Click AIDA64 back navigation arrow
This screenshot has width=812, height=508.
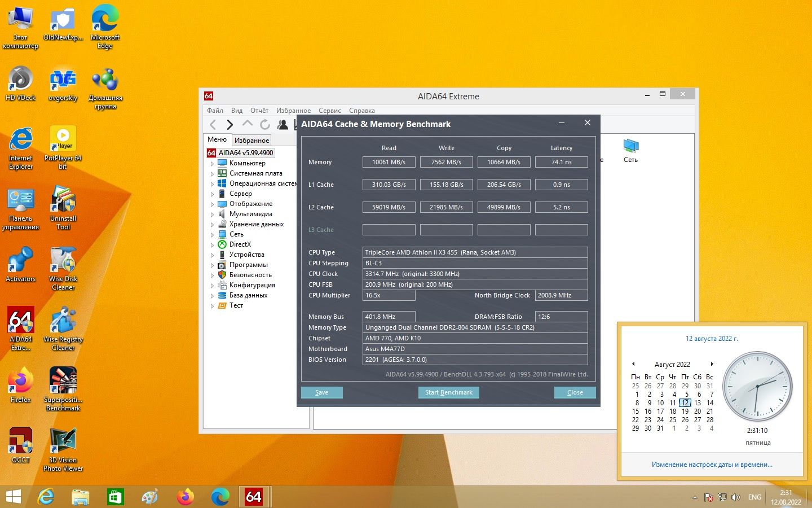pyautogui.click(x=213, y=125)
